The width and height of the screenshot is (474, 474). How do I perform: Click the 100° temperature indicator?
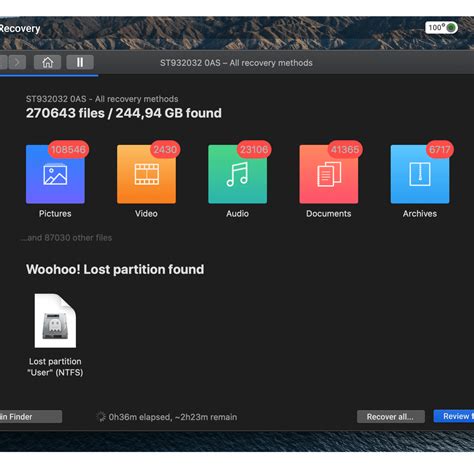pyautogui.click(x=441, y=27)
